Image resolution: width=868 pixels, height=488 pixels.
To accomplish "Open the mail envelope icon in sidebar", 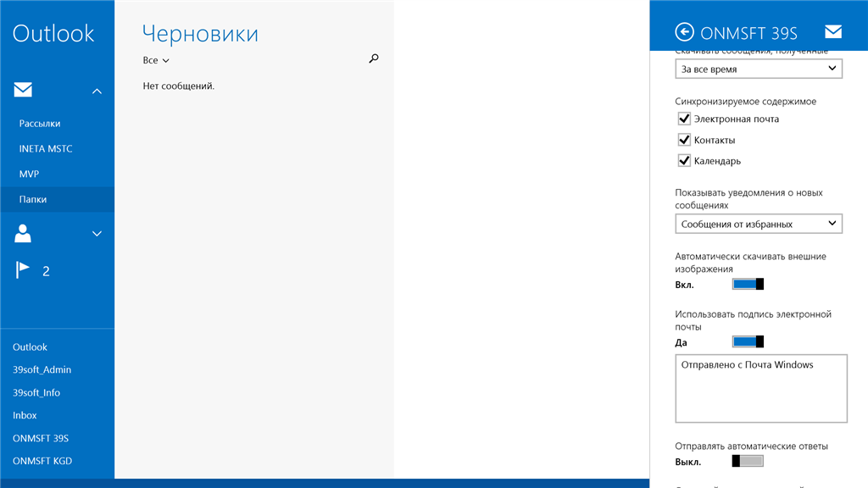I will click(23, 90).
